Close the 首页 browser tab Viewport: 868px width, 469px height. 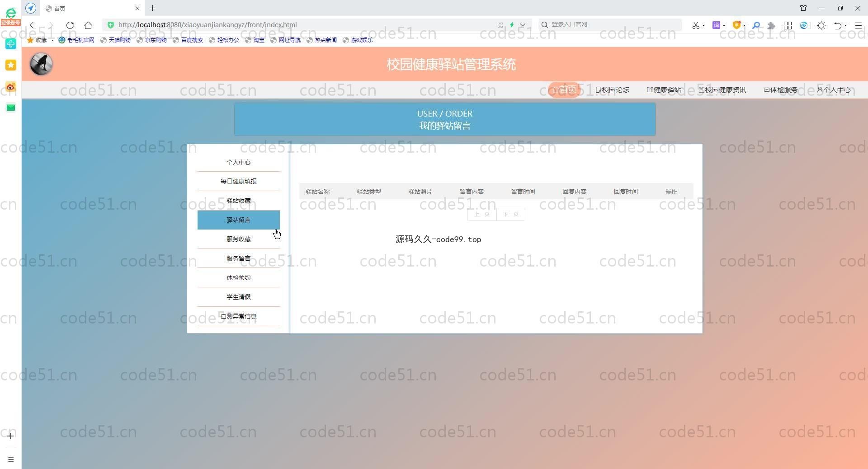tap(137, 8)
